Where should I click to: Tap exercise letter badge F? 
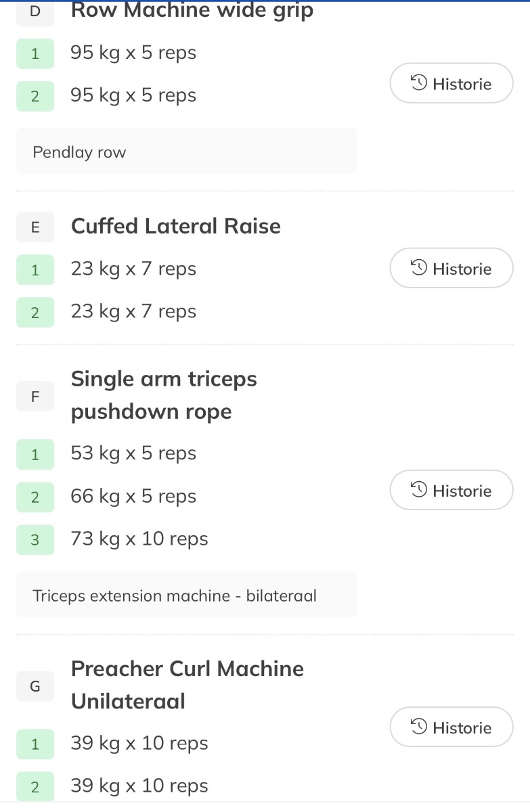[35, 396]
